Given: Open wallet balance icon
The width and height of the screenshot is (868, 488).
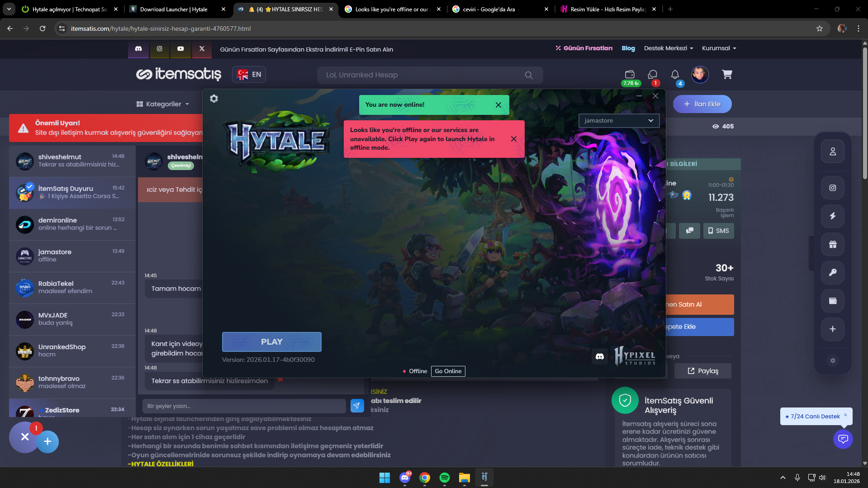Looking at the screenshot, I should point(630,75).
